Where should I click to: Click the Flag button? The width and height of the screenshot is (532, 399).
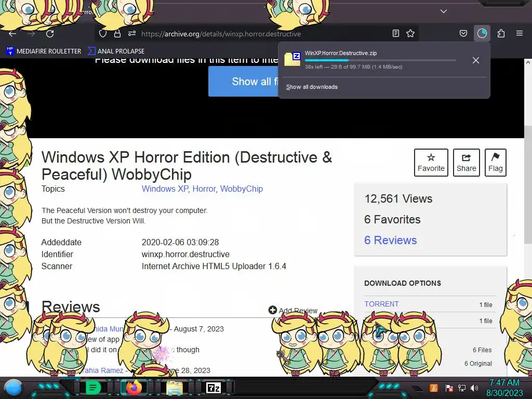click(495, 163)
